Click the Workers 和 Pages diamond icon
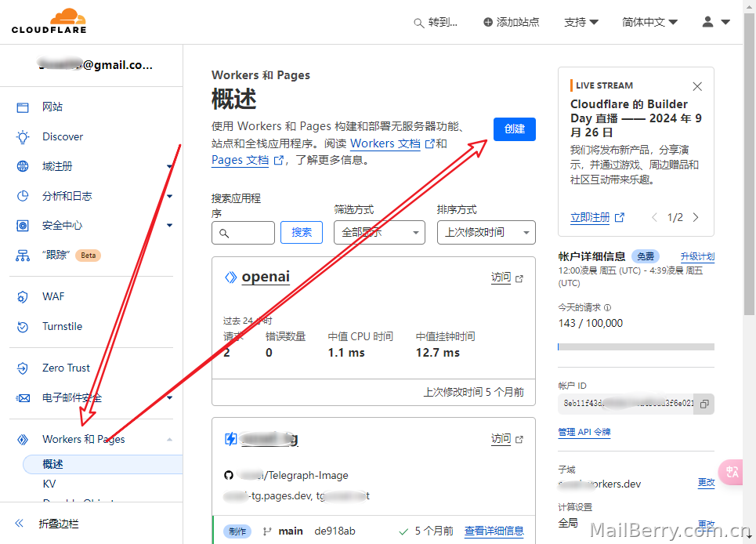The image size is (756, 544). [23, 439]
